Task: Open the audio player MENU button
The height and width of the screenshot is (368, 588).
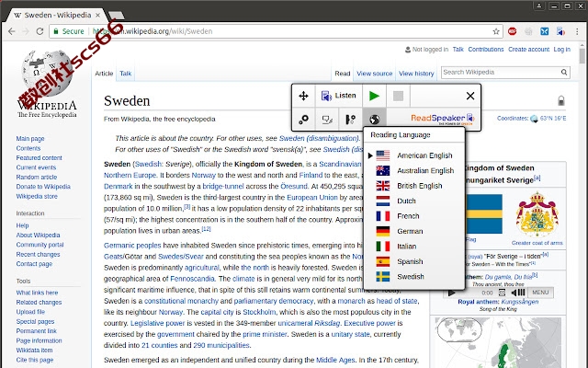Action: point(540,293)
